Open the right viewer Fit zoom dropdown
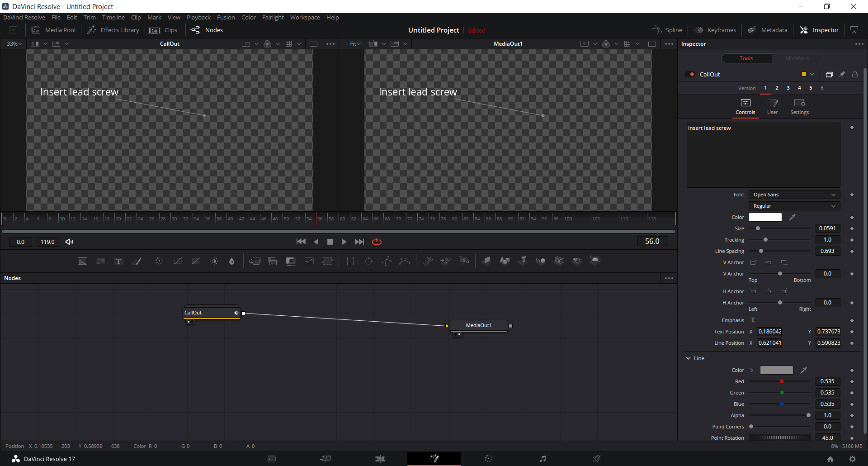 tap(355, 44)
